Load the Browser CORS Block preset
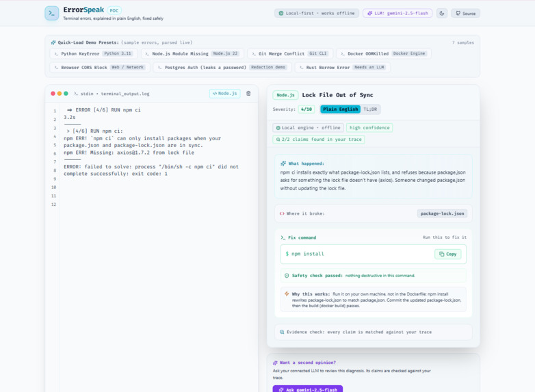Viewport: 535px width, 392px height. [100, 67]
